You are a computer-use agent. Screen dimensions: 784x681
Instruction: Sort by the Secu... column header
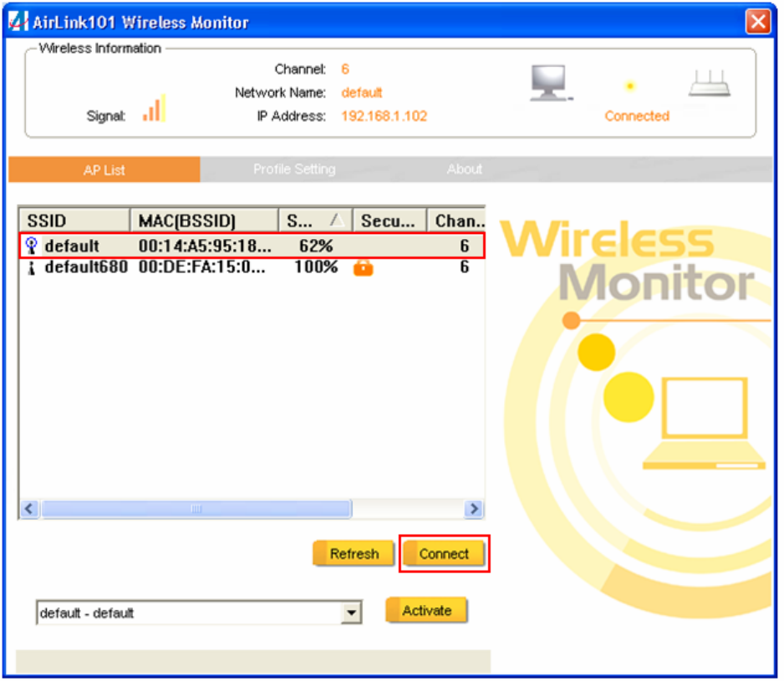[389, 221]
